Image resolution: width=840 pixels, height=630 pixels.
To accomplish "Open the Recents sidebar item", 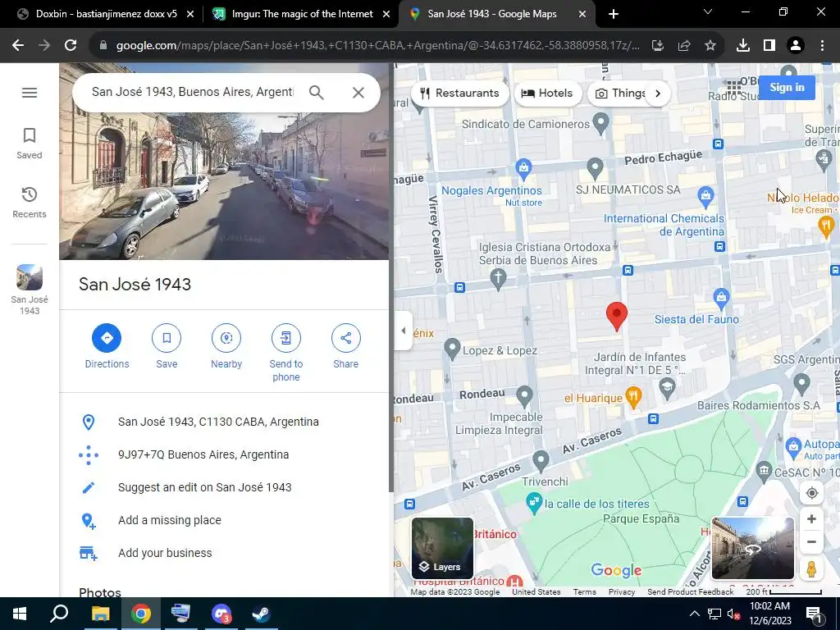I will [30, 203].
